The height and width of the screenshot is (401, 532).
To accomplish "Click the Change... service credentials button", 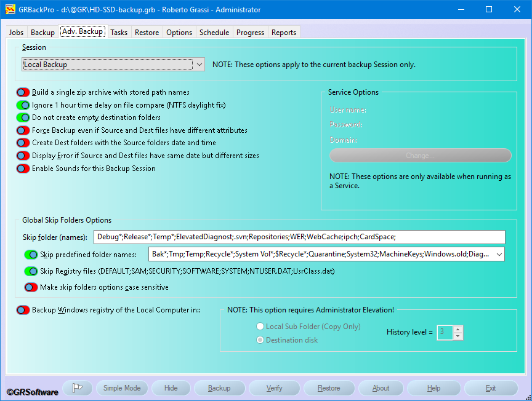I will click(420, 156).
